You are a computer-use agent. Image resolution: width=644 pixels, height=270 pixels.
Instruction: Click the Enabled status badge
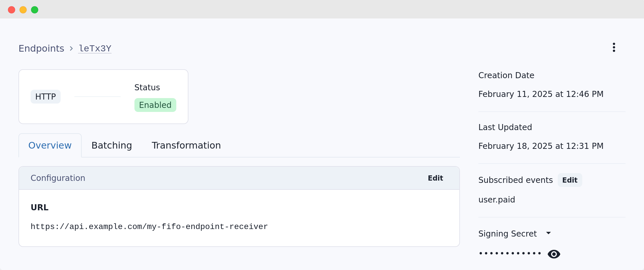click(155, 105)
